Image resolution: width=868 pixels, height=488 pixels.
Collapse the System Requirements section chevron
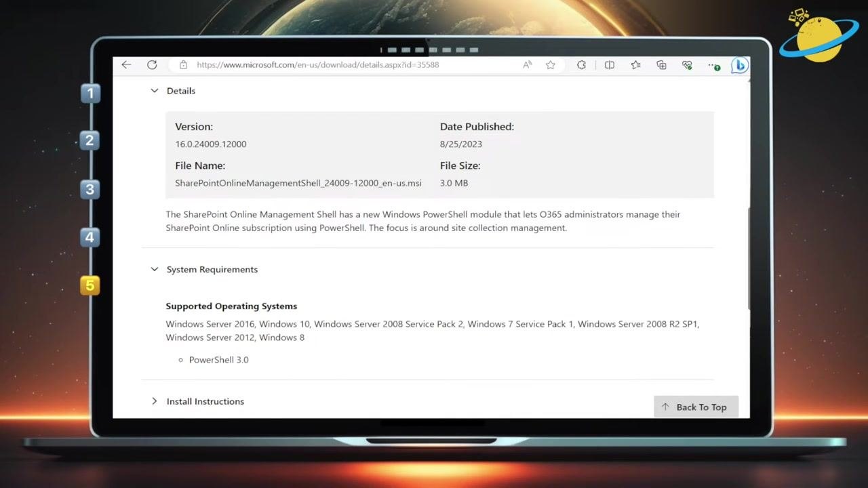coord(154,269)
